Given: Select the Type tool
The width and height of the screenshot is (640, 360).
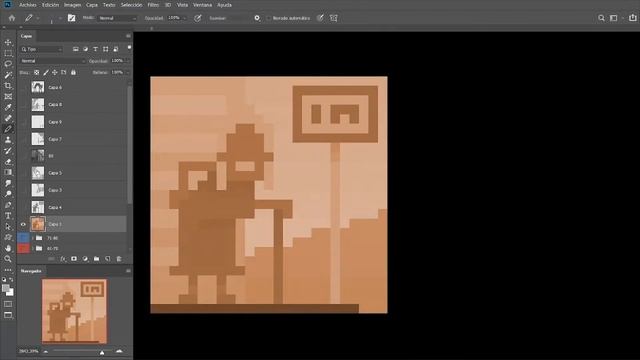Looking at the screenshot, I should pyautogui.click(x=8, y=216).
